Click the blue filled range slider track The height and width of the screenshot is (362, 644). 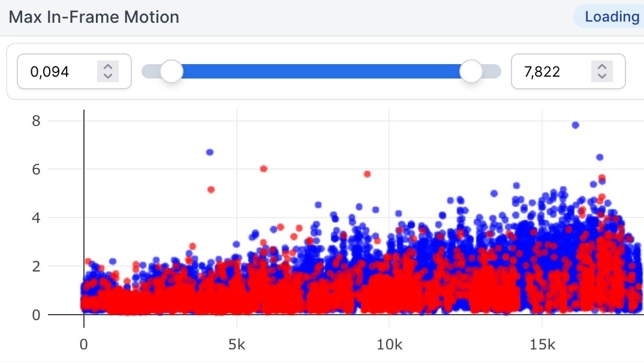321,71
